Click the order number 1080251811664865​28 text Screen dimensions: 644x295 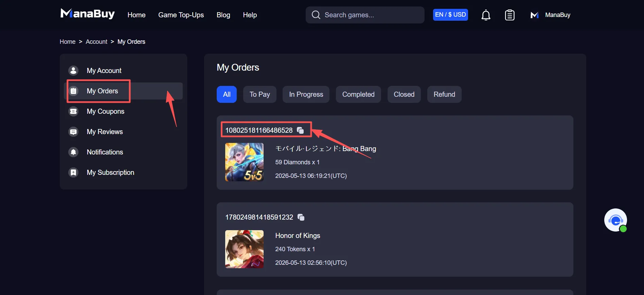click(x=259, y=130)
